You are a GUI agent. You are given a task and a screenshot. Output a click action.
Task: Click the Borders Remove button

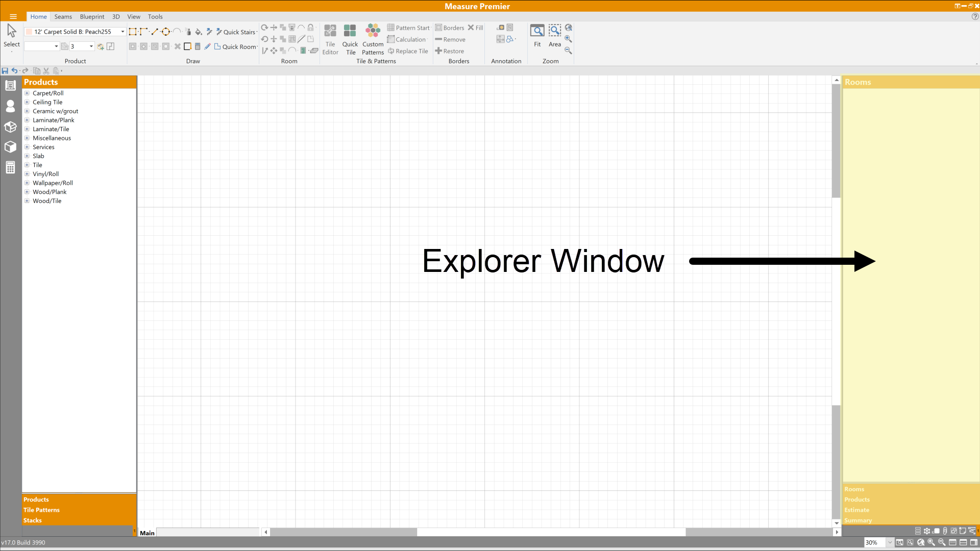450,39
